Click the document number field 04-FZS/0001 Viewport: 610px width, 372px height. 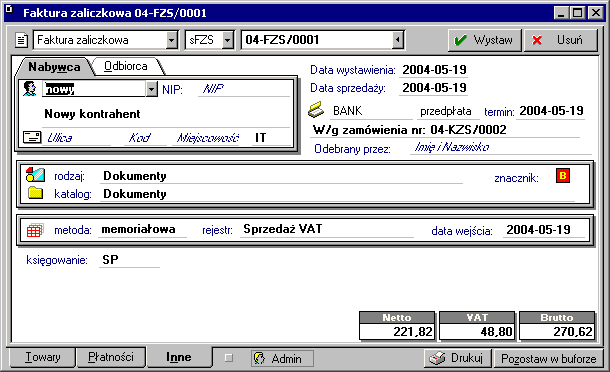point(317,40)
